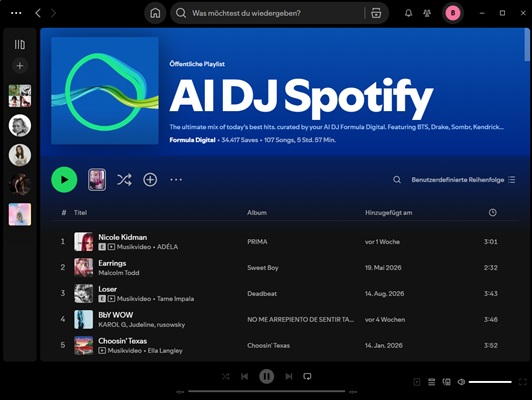Image resolution: width=532 pixels, height=400 pixels.
Task: Sort by the Album column header
Action: click(x=257, y=212)
